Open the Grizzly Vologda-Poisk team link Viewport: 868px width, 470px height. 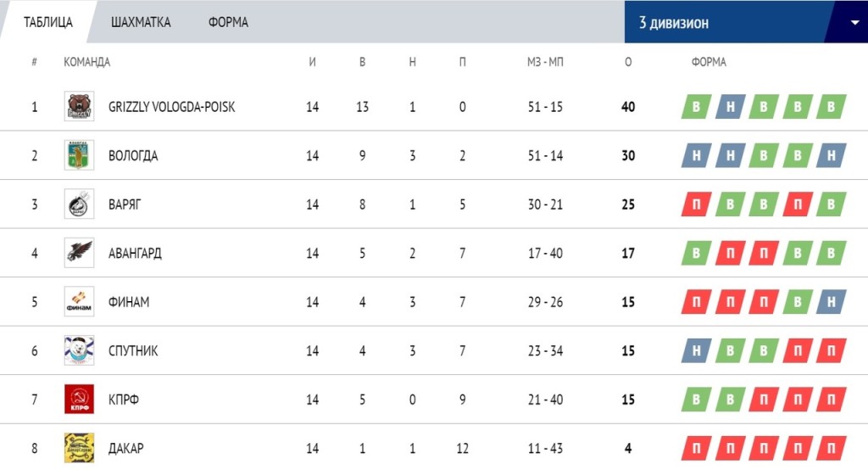(171, 106)
